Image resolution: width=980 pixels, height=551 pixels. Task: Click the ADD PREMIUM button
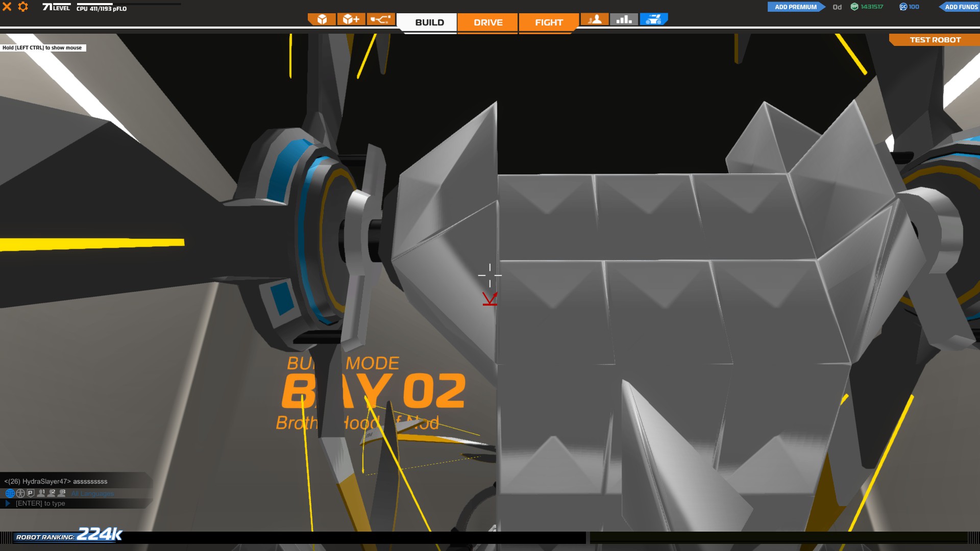pos(795,7)
